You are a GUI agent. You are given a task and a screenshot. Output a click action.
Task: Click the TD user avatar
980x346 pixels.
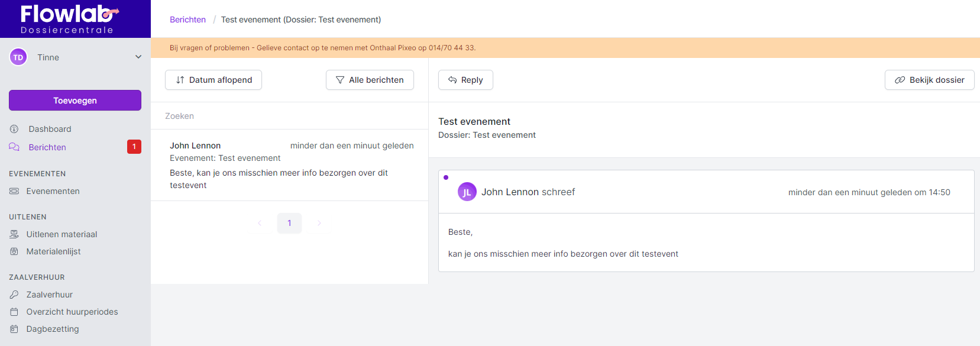18,57
